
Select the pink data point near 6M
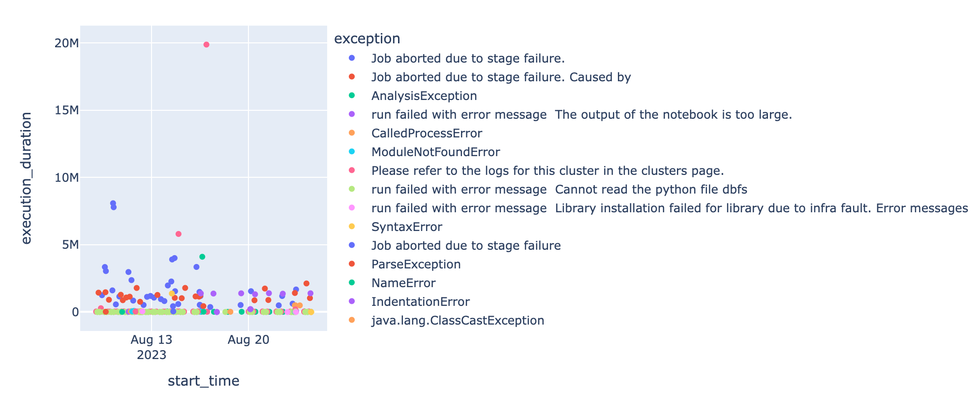[x=179, y=234]
